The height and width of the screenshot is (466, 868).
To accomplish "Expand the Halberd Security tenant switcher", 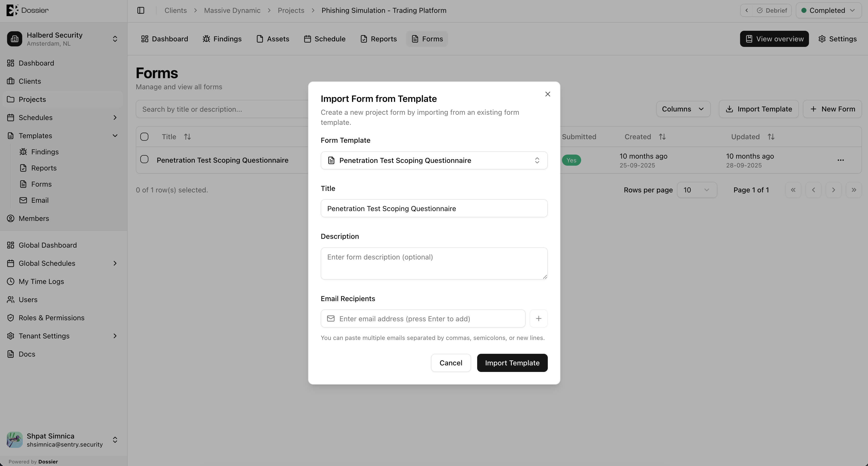I will tap(63, 39).
